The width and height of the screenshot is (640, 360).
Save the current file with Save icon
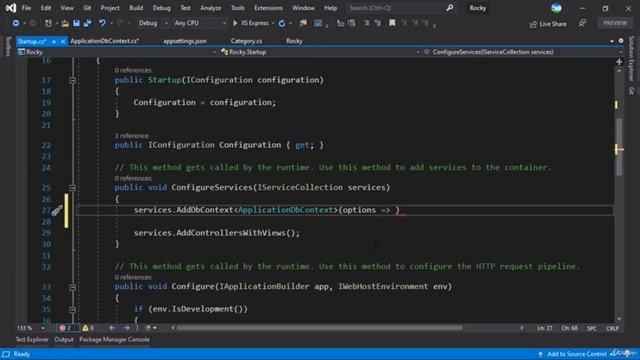pos(76,23)
